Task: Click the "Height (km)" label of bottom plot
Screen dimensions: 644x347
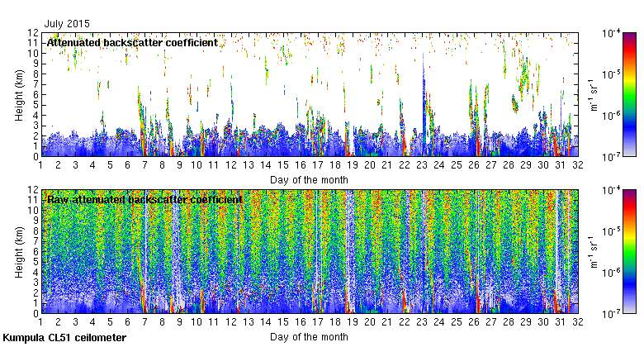Action: tap(18, 251)
